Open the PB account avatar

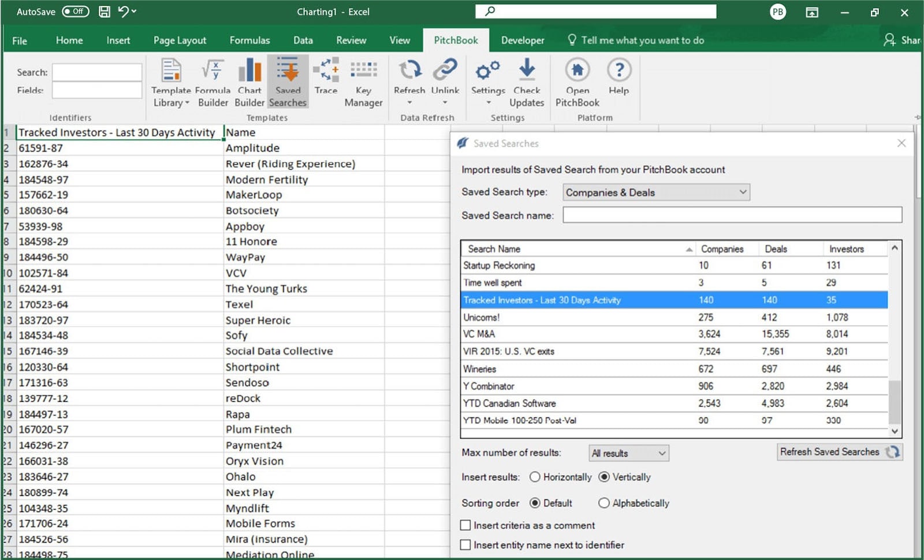coord(778,12)
